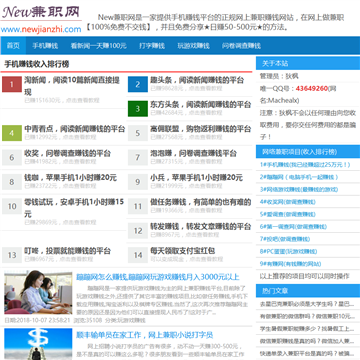Open article titled 顺丰输单员在家工作

145,335
